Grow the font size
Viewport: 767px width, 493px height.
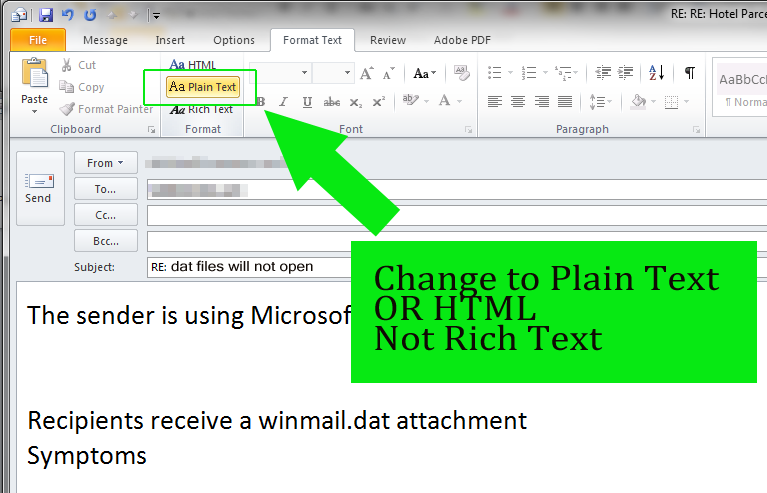click(x=366, y=73)
